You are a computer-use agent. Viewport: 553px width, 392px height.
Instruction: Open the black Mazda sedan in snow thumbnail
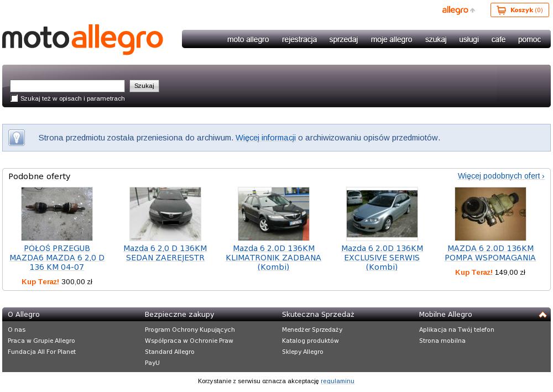click(x=165, y=214)
